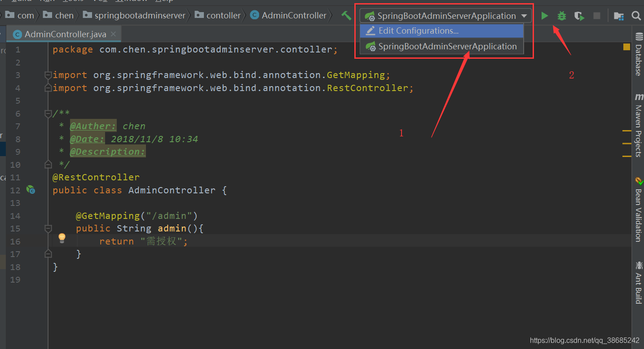Click the AdminController class breadcrumb
This screenshot has width=644, height=349.
[x=288, y=15]
